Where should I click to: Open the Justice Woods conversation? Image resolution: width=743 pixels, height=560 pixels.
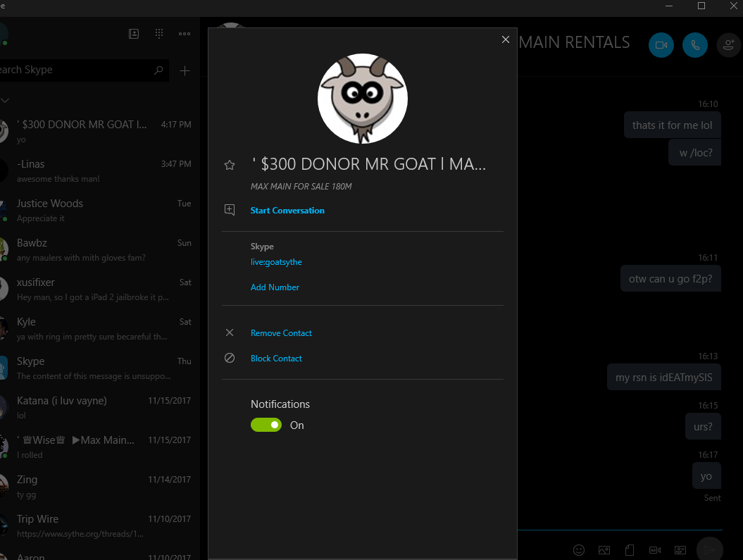click(99, 211)
